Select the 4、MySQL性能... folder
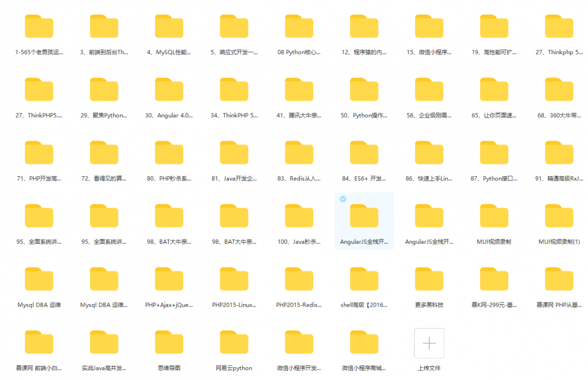Viewport: 588px width, 380px height. point(169,26)
